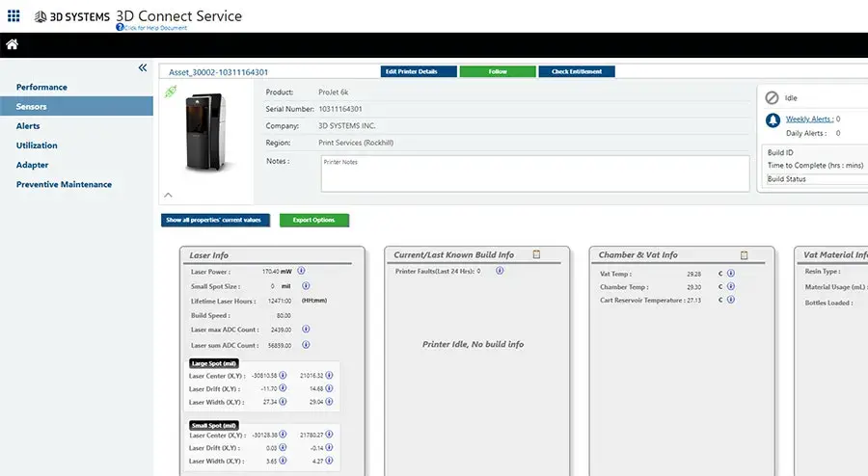The height and width of the screenshot is (476, 868).
Task: Click the 3D Systems logo
Action: point(72,16)
